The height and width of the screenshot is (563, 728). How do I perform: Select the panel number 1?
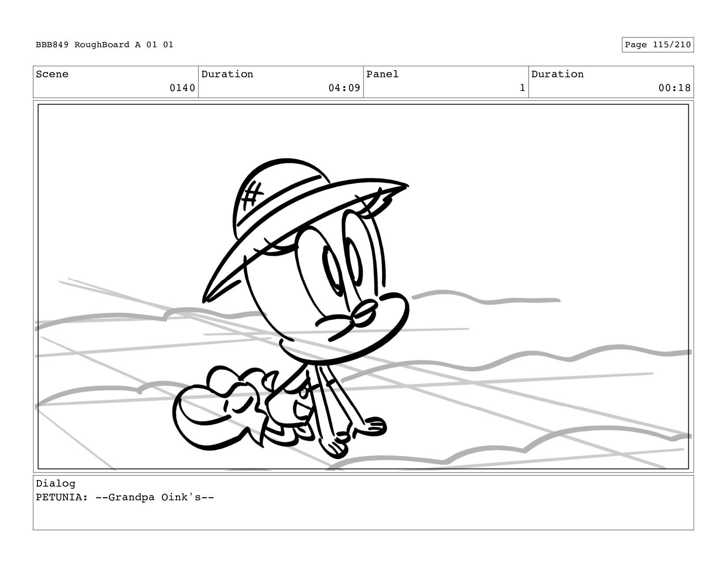click(522, 88)
